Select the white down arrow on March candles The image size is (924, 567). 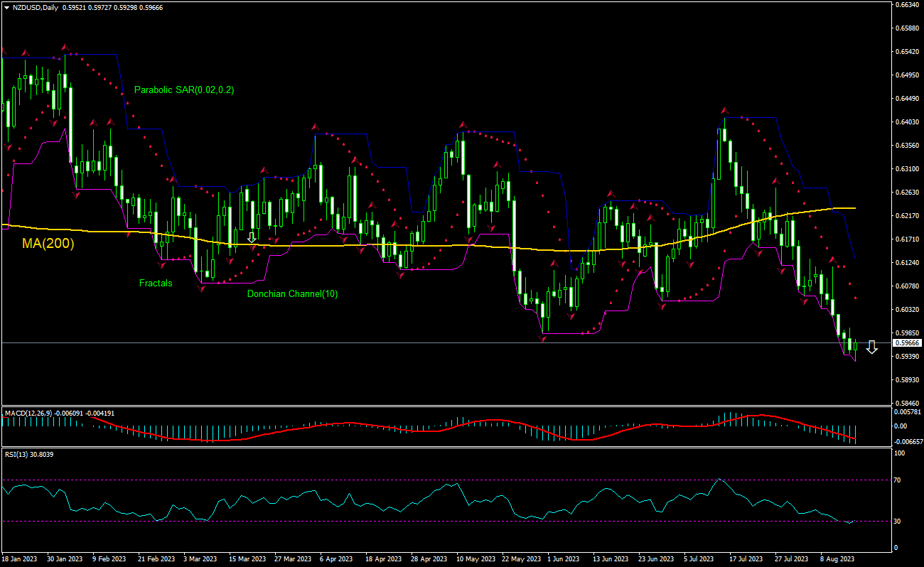point(252,237)
